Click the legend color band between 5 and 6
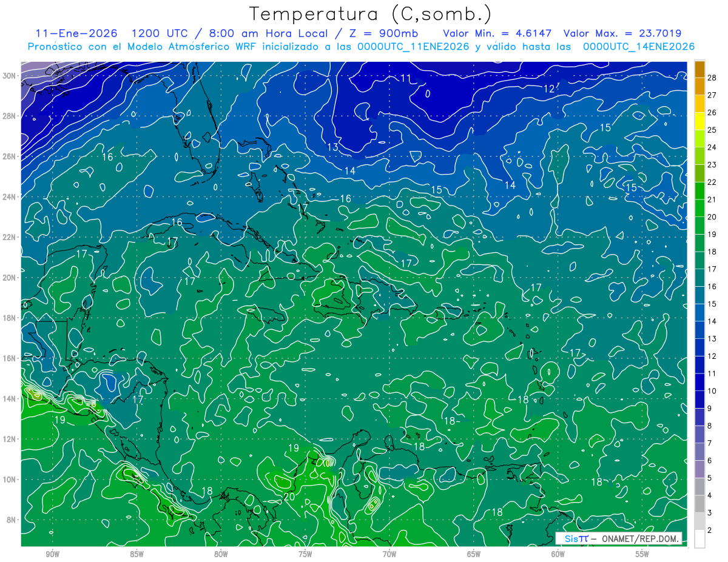The height and width of the screenshot is (562, 728). tap(699, 469)
